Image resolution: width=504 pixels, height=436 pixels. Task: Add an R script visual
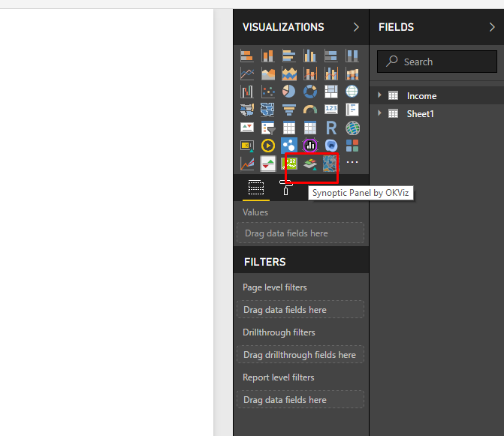tap(331, 128)
